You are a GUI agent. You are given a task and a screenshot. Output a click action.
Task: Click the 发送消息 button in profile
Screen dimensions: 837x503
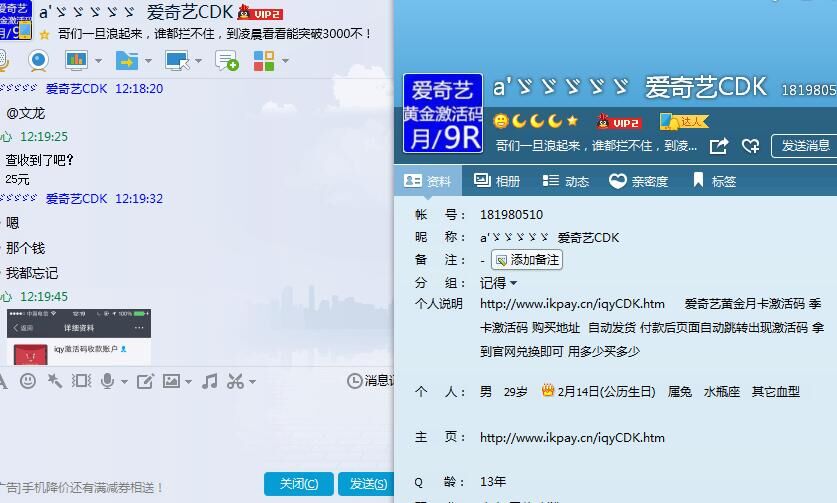tap(804, 146)
